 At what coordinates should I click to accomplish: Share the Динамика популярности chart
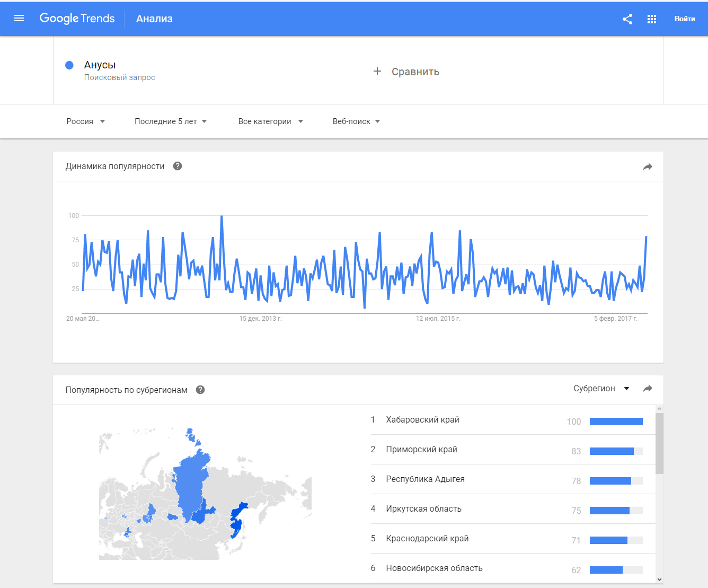click(648, 167)
